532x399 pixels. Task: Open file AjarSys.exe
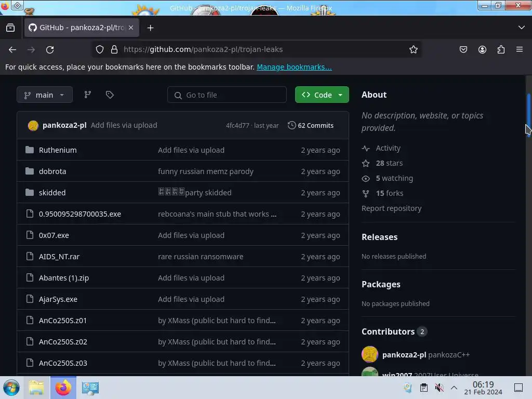pos(58,299)
